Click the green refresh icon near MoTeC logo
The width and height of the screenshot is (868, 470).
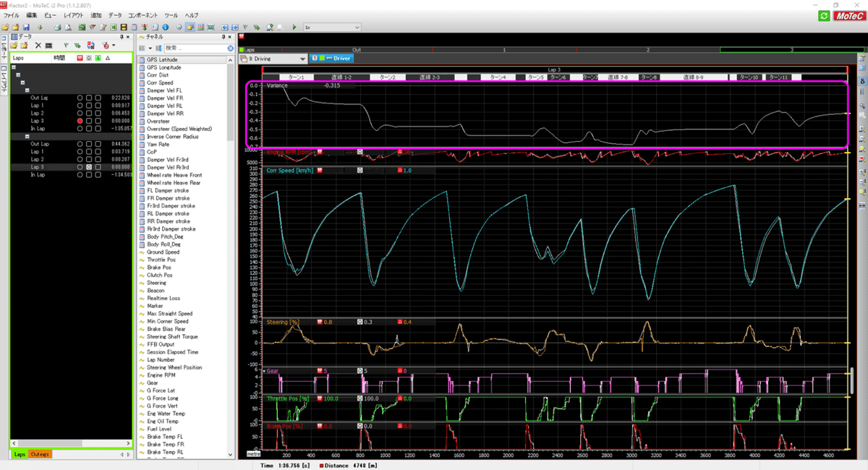[824, 15]
